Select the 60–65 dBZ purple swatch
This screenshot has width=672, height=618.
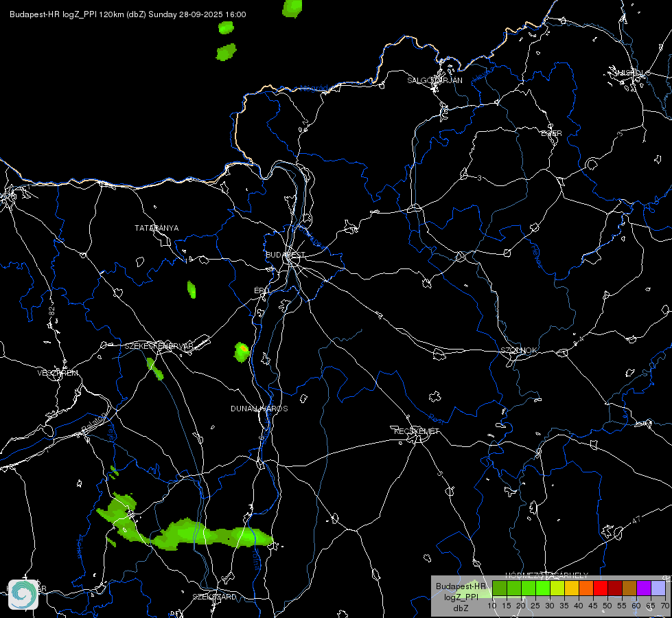pyautogui.click(x=644, y=588)
